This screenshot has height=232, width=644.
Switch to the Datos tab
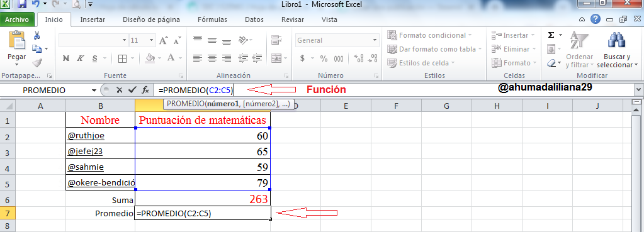coord(254,19)
